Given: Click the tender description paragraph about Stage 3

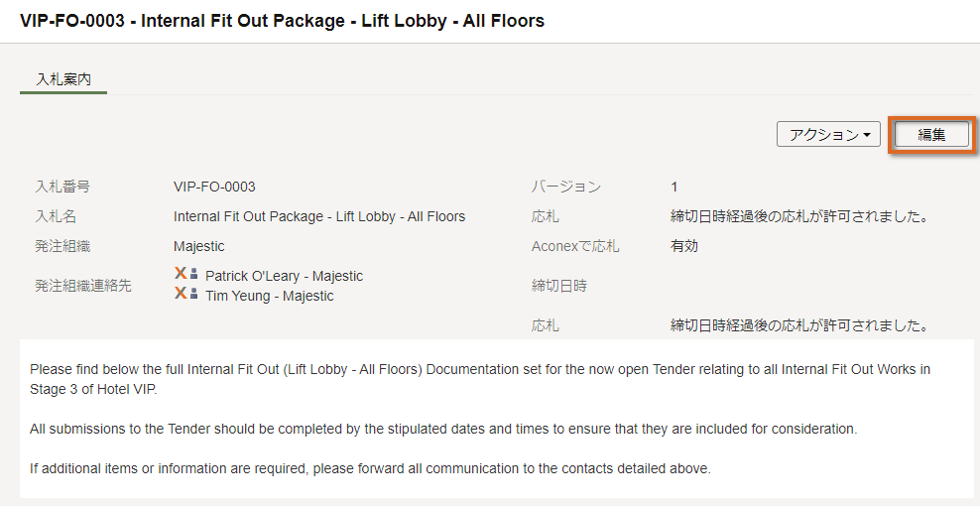Looking at the screenshot, I should (x=480, y=378).
